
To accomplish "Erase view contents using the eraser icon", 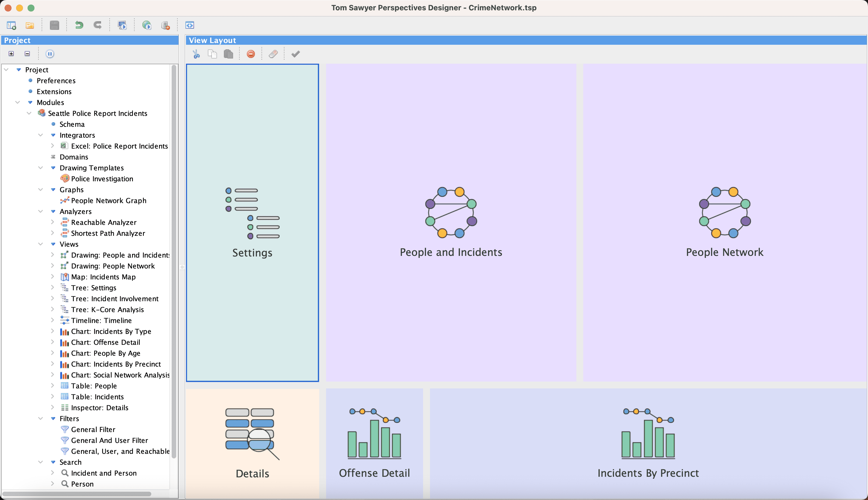I will click(273, 54).
